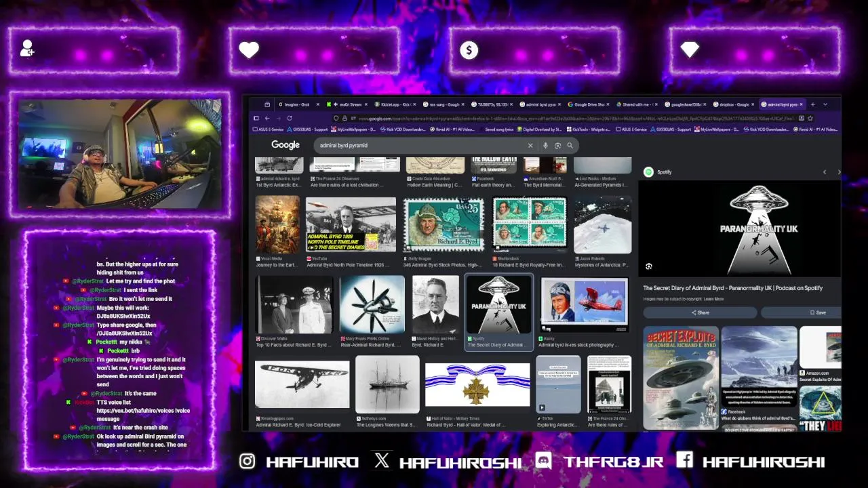This screenshot has height=488, width=868.
Task: Click the Instagram icon in bottom banner
Action: (248, 462)
